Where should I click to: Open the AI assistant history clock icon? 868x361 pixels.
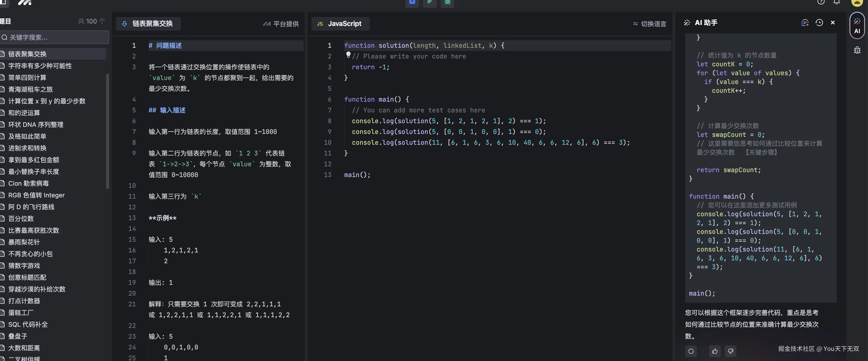819,23
